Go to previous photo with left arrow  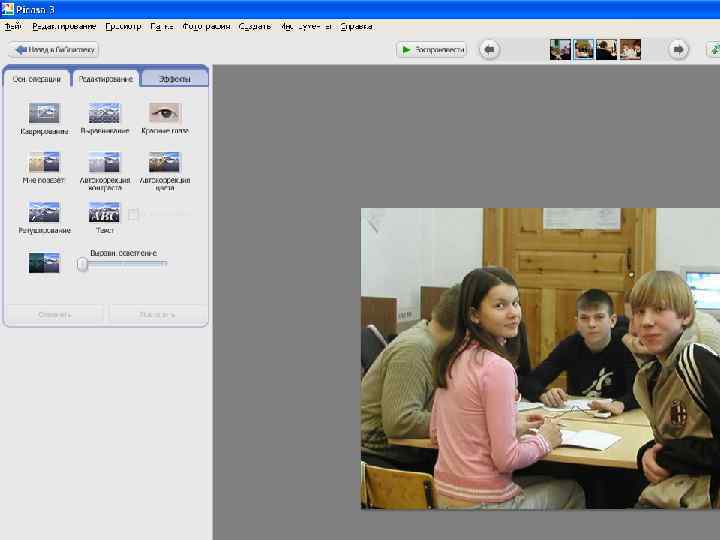coord(489,49)
